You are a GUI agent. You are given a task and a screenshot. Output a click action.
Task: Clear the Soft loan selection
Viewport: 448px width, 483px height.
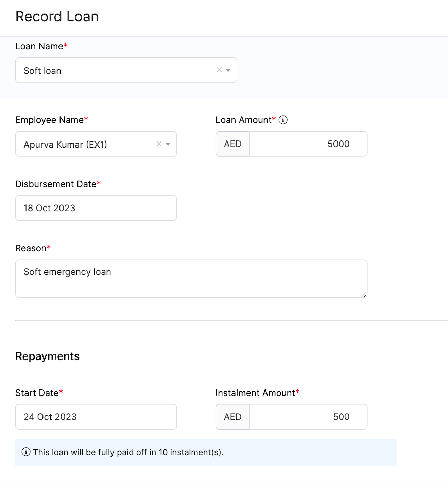tap(219, 70)
